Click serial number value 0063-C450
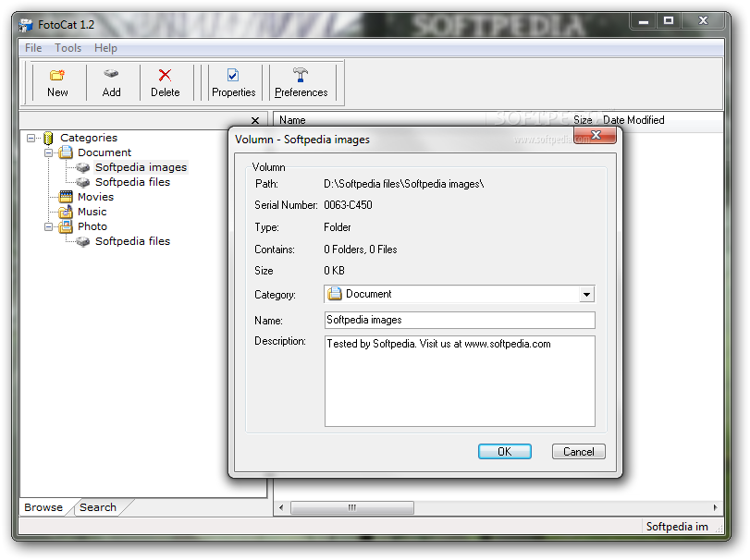Image resolution: width=750 pixels, height=560 pixels. (348, 205)
